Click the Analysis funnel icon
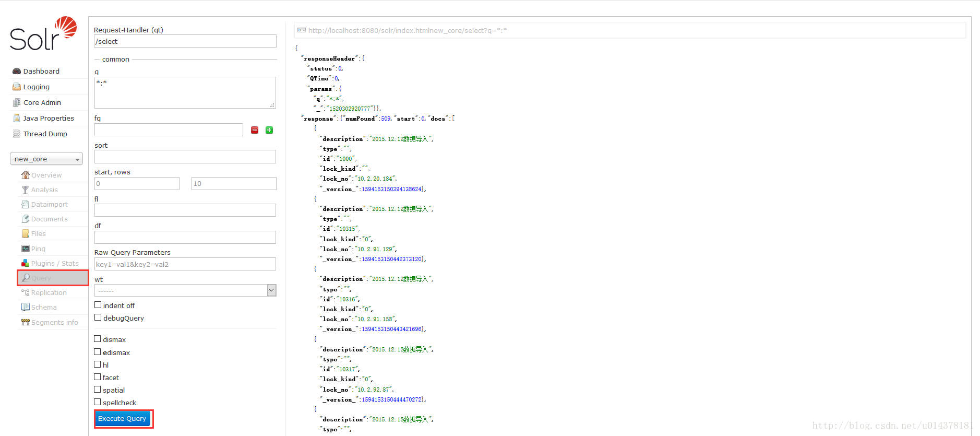The image size is (980, 436). point(25,190)
